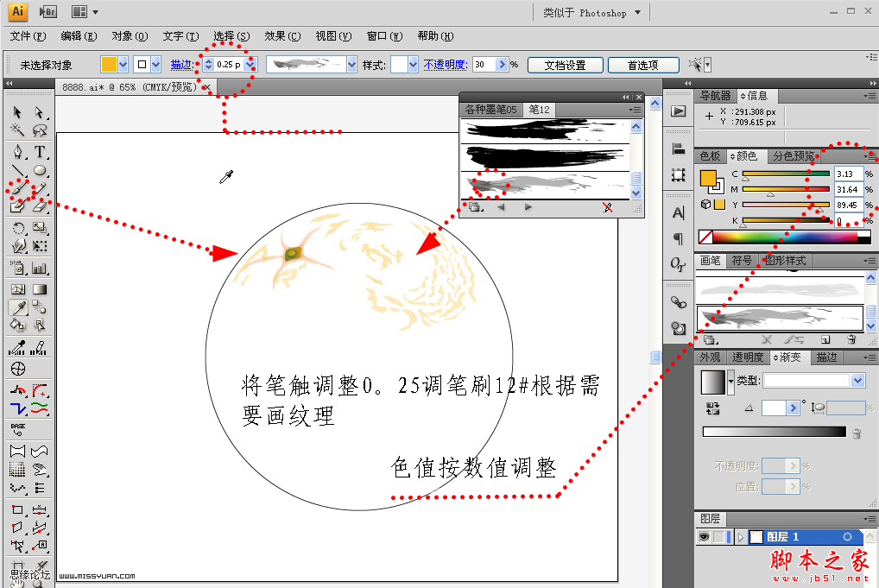The width and height of the screenshot is (879, 588).
Task: Click the Links panel icon in the dock
Action: (x=679, y=302)
